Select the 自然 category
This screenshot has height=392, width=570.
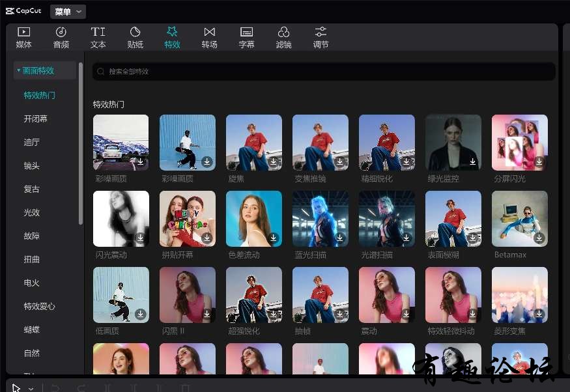coord(32,353)
